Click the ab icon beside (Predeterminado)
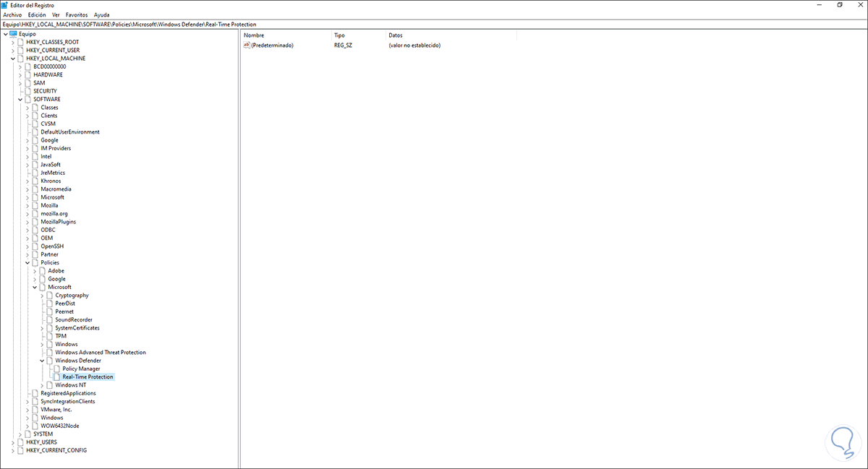The image size is (868, 469). [x=248, y=45]
